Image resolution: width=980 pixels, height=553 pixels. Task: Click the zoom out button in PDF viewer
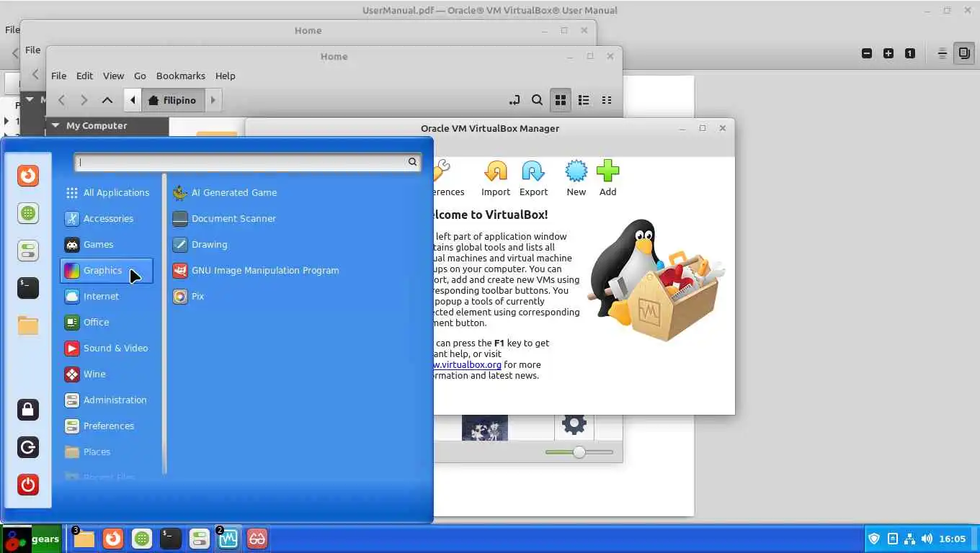point(867,53)
